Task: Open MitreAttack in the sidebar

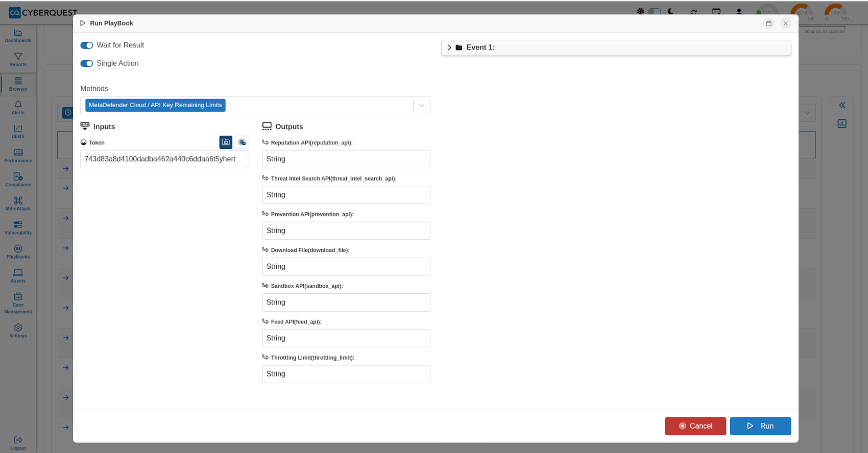Action: [18, 204]
